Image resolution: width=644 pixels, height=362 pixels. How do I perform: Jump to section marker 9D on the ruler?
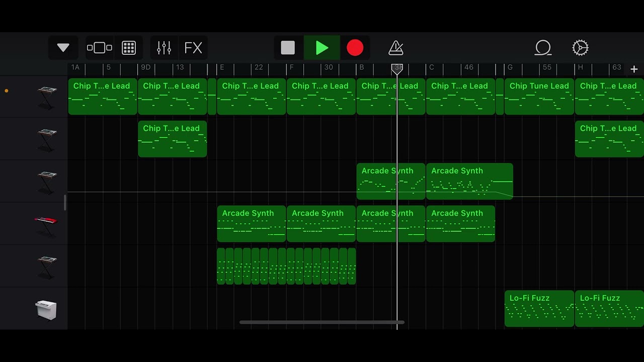(145, 67)
